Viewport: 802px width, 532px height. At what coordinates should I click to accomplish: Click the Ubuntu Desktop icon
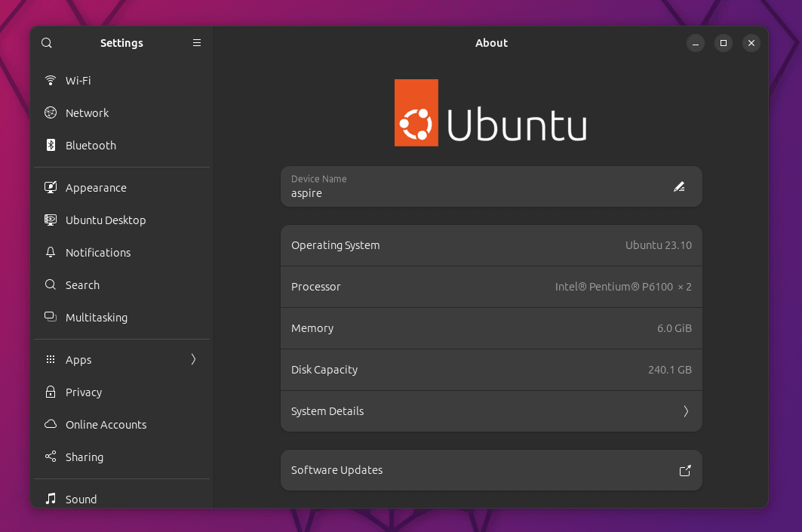coord(50,220)
